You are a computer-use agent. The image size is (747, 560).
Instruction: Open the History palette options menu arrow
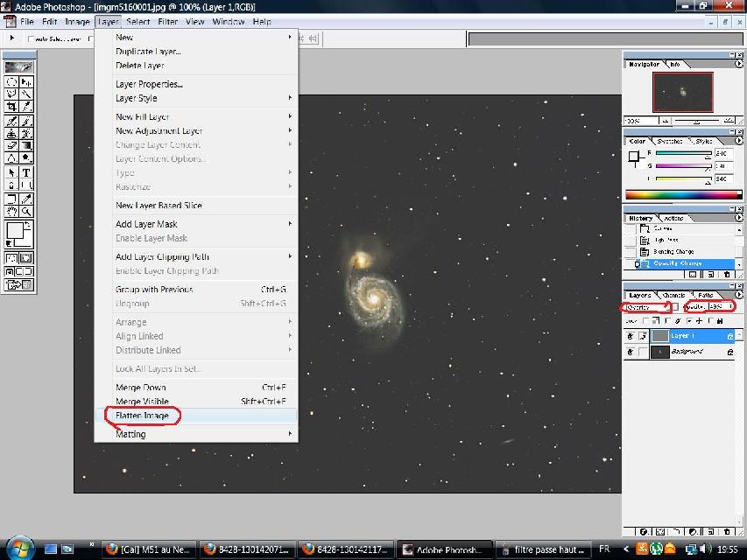click(x=738, y=218)
